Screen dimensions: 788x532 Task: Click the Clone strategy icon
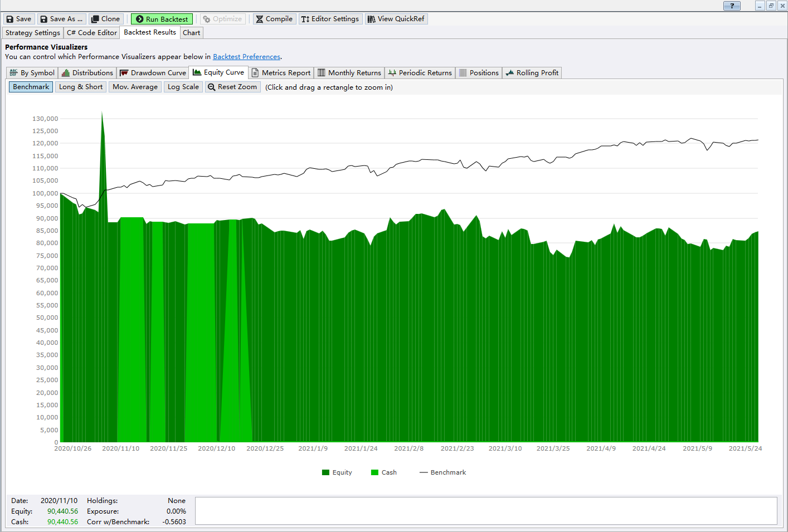pos(95,19)
